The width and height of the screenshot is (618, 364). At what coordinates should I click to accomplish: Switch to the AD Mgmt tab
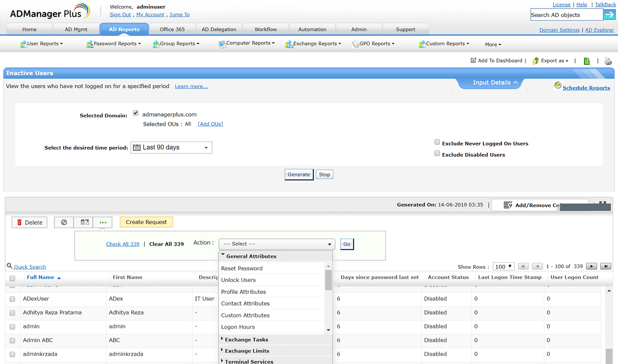tap(76, 29)
